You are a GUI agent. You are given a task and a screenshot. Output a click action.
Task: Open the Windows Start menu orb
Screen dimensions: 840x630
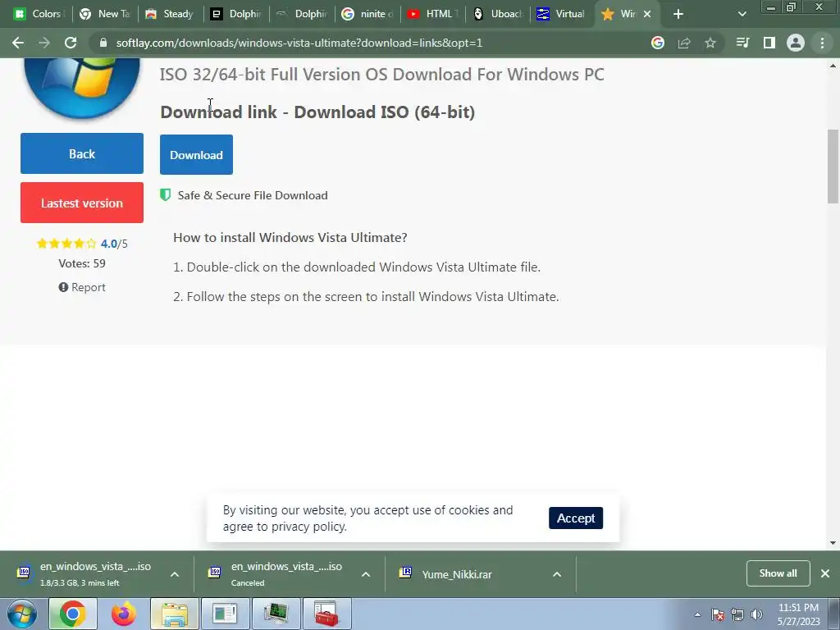pos(22,614)
